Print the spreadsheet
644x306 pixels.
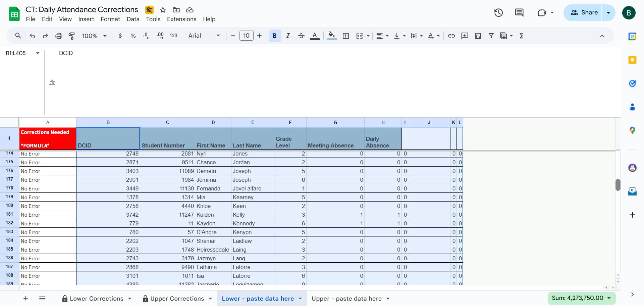(59, 36)
